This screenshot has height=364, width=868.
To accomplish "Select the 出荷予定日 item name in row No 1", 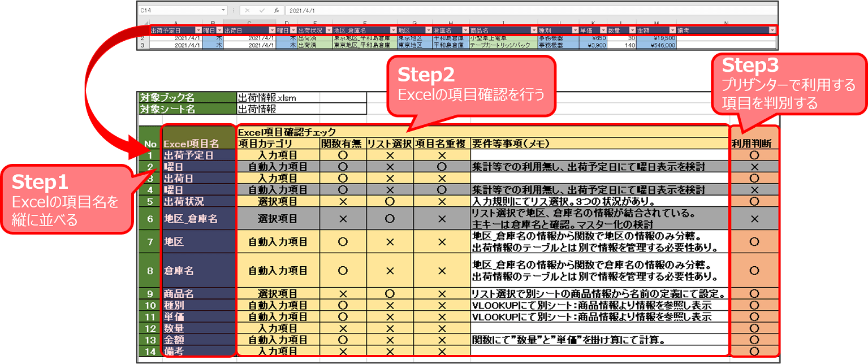I will click(198, 155).
